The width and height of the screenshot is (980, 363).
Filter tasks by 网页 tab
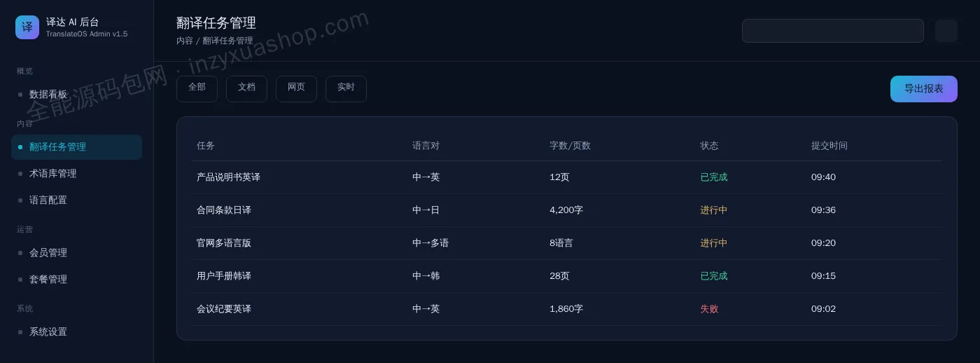296,89
